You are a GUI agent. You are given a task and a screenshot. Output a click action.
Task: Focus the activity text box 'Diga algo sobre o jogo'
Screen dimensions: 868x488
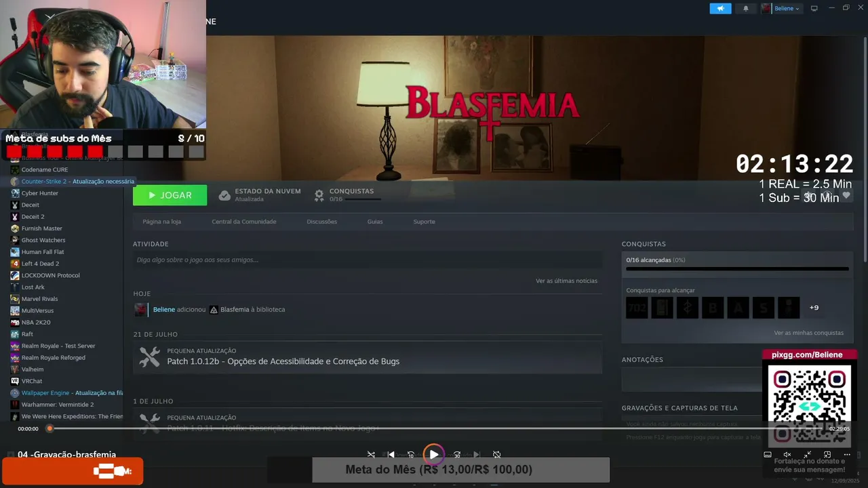pyautogui.click(x=368, y=260)
